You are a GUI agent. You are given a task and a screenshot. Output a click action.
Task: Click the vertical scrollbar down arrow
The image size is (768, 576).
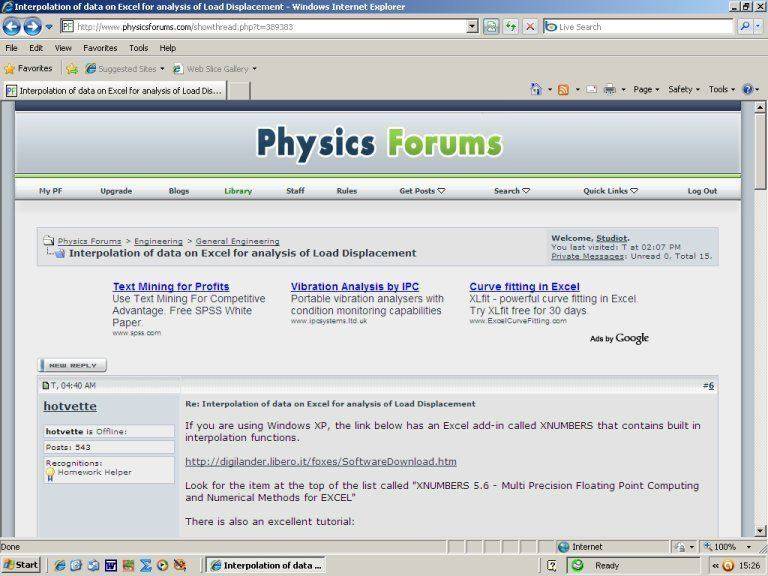[x=760, y=530]
